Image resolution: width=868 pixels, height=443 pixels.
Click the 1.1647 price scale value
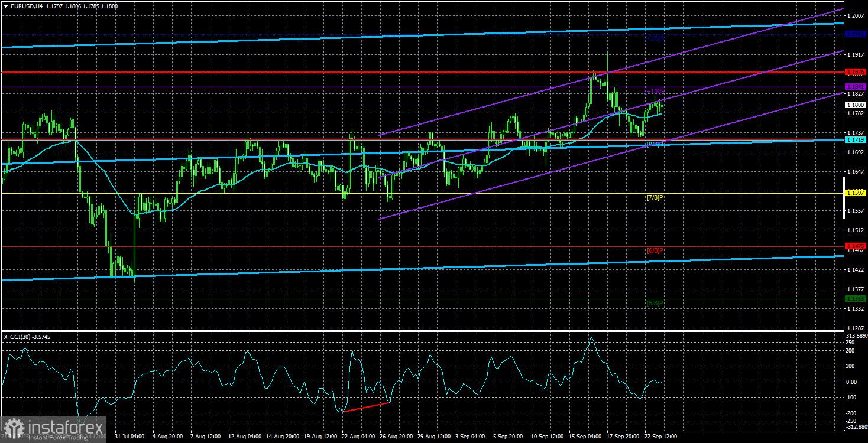tap(856, 172)
